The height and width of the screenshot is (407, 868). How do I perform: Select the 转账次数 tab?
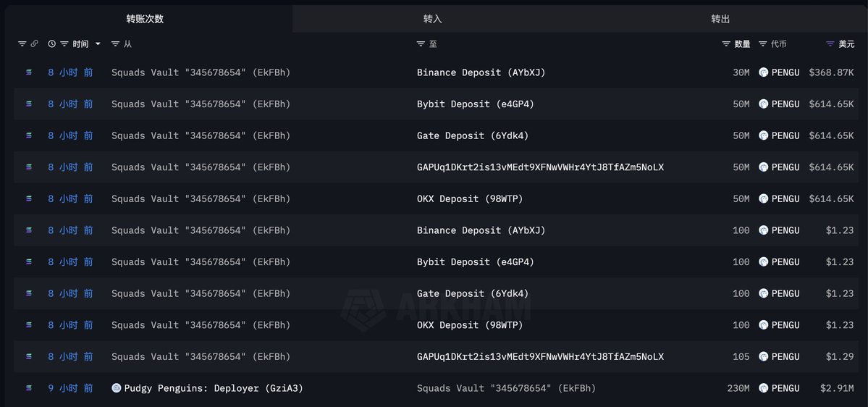(x=145, y=19)
